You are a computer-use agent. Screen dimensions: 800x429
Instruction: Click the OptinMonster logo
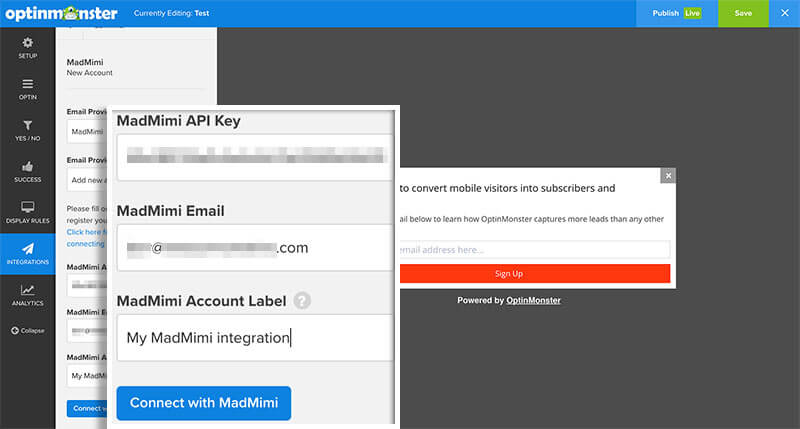[x=61, y=13]
